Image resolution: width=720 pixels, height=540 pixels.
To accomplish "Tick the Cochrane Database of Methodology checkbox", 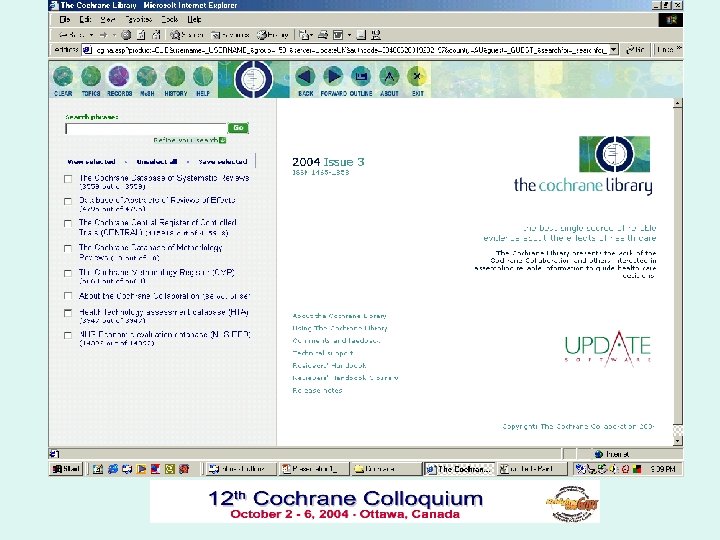I will [x=68, y=248].
